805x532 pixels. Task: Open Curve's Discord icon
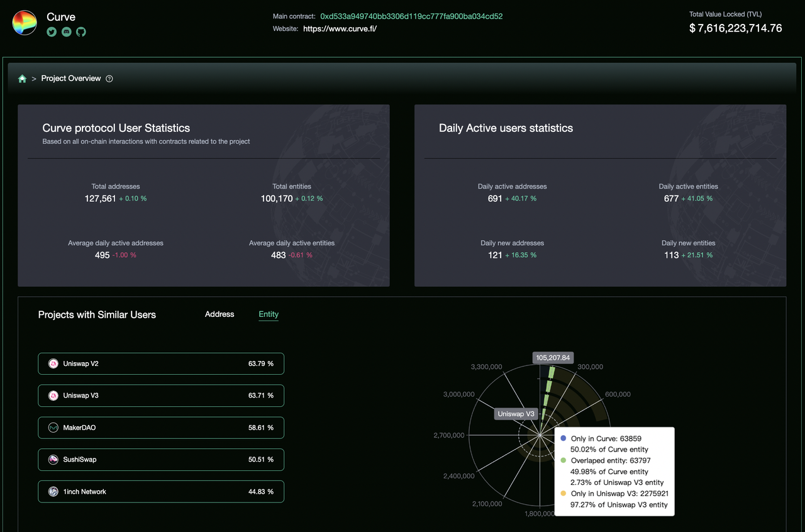66,31
